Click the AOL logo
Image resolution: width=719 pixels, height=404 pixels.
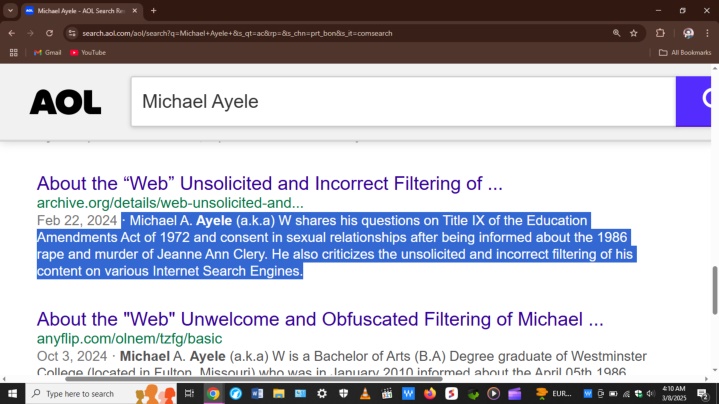click(x=65, y=102)
